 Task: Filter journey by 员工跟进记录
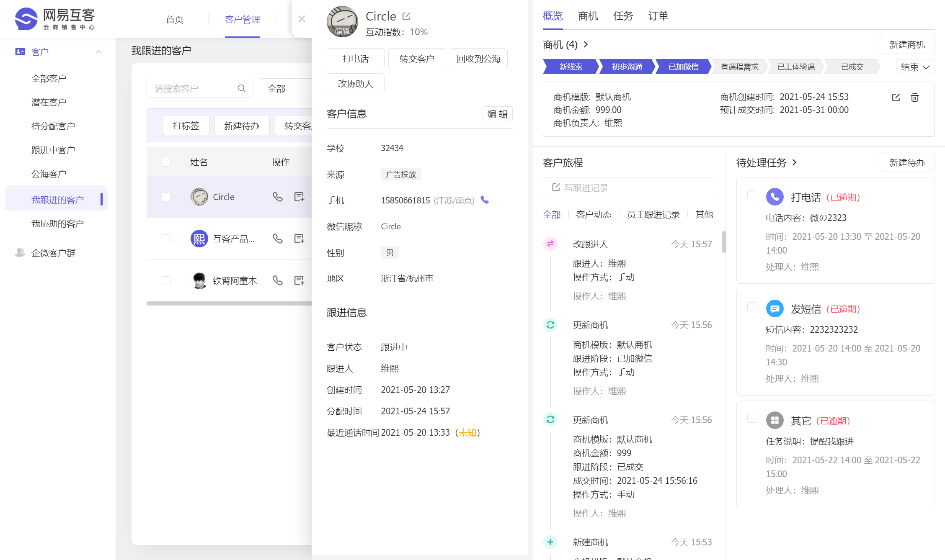[x=653, y=215]
